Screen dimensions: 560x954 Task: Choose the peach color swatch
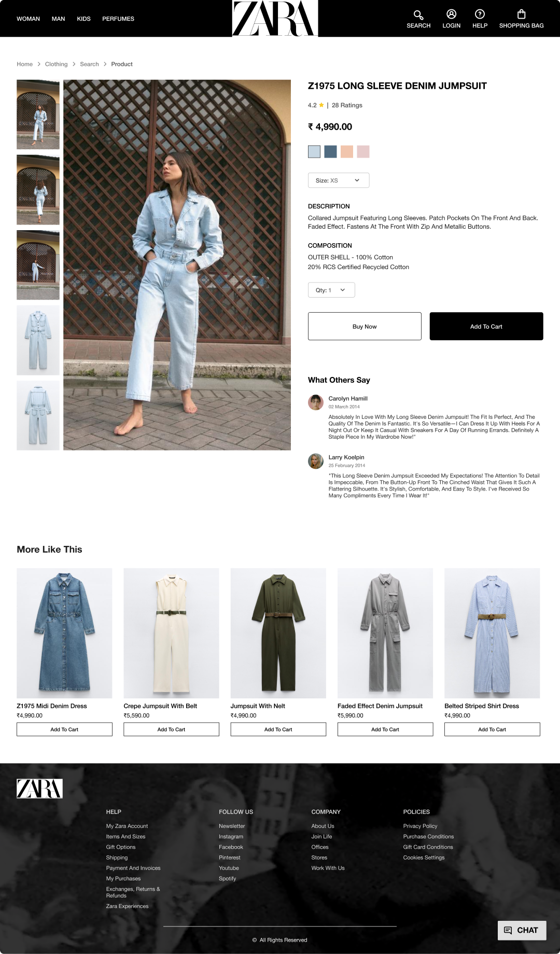click(x=347, y=151)
